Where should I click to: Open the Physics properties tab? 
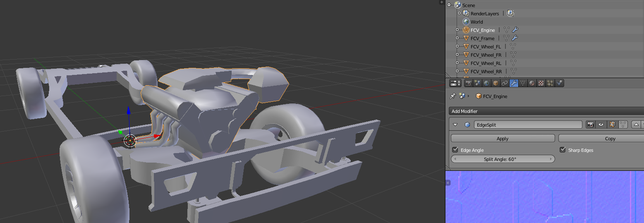[560, 83]
